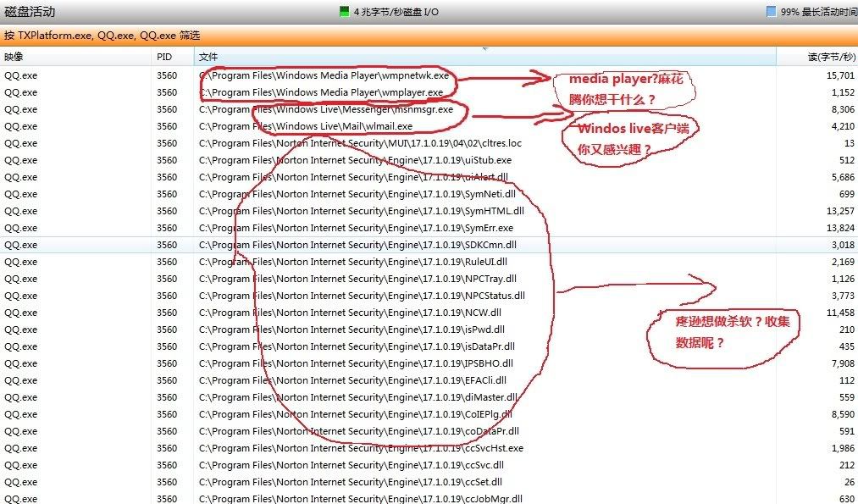
Task: Select the cltres.loc file path
Action: [x=360, y=143]
